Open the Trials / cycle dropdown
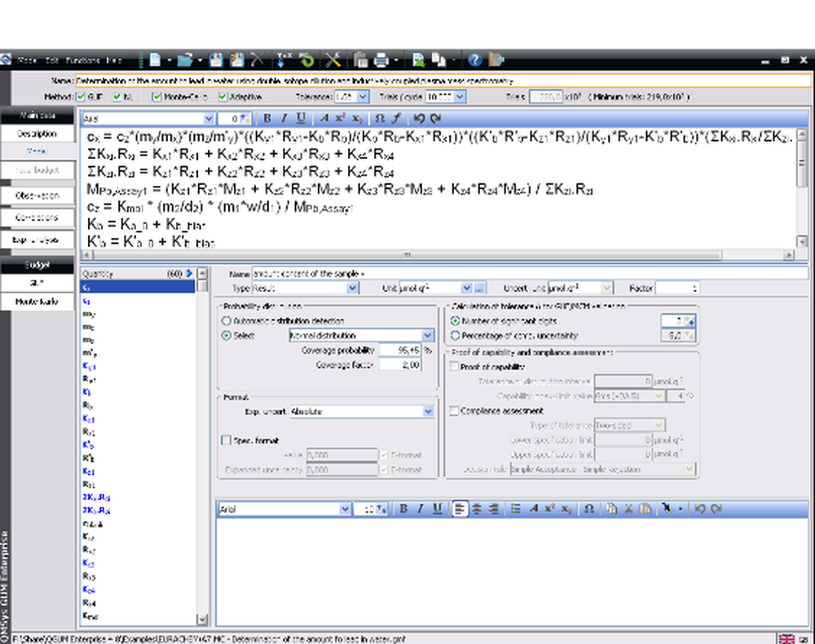Image resolution: width=815 pixels, height=644 pixels. (x=460, y=97)
